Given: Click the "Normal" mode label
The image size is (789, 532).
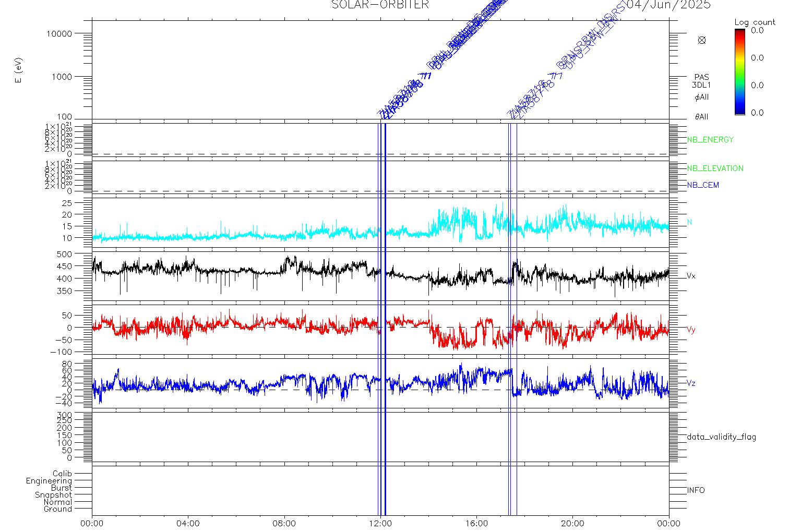Looking at the screenshot, I should [x=59, y=502].
